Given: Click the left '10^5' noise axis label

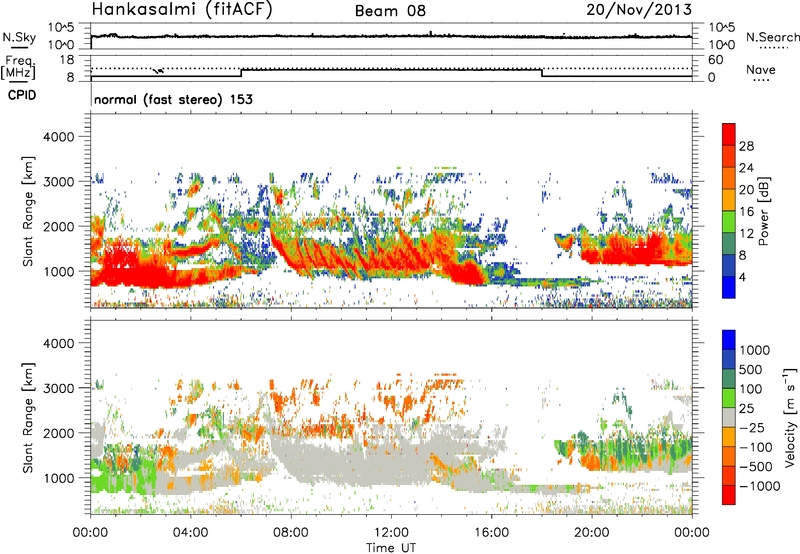Looking at the screenshot, I should [x=61, y=28].
